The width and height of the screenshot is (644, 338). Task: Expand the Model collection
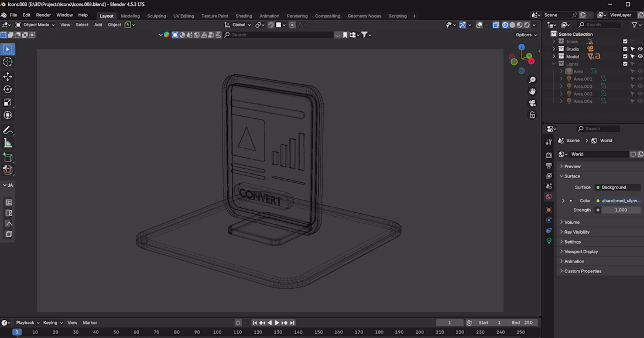pyautogui.click(x=554, y=56)
